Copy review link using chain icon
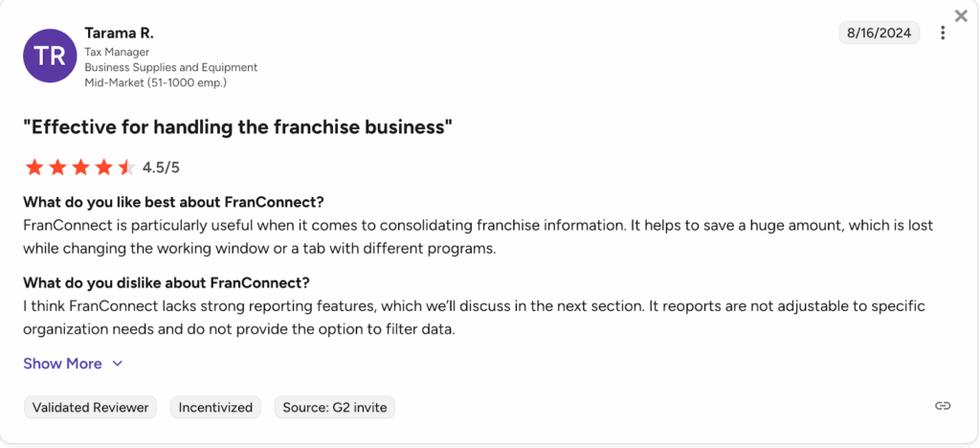980x448 pixels. click(x=943, y=406)
